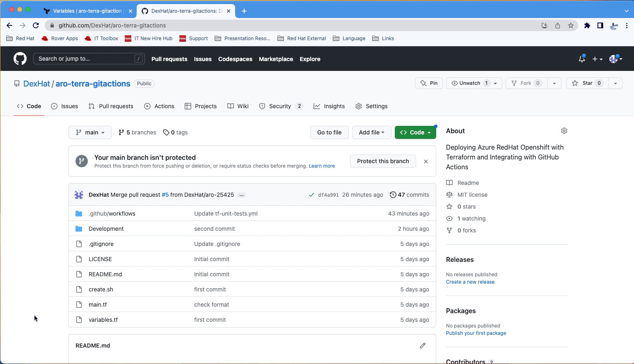The height and width of the screenshot is (364, 634).
Task: Star the repository
Action: (587, 83)
